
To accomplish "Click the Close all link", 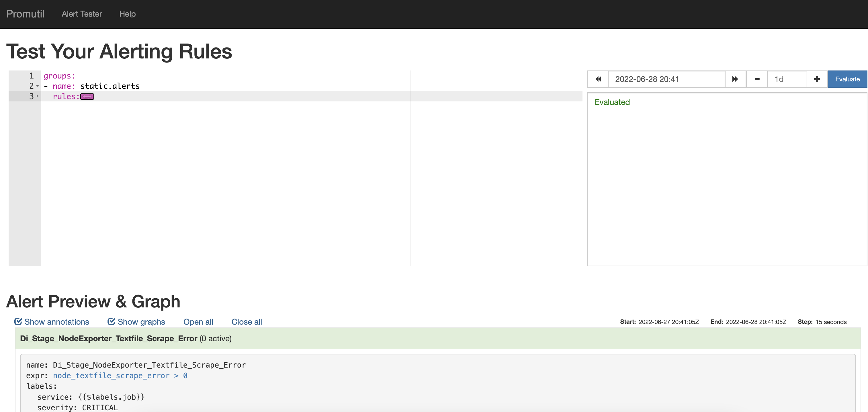I will point(246,322).
